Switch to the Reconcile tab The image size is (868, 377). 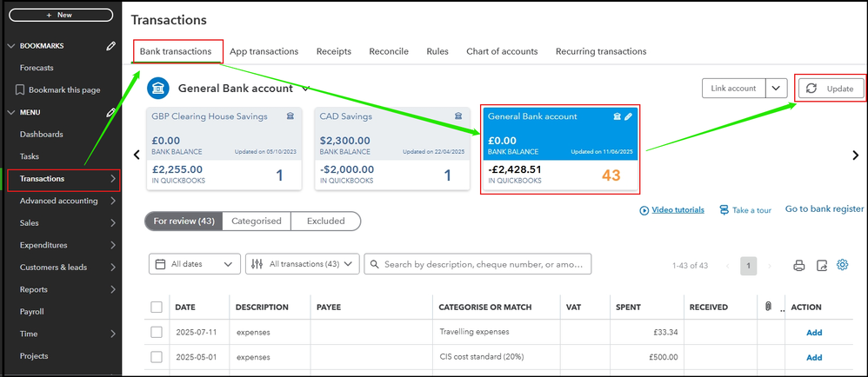pyautogui.click(x=388, y=51)
